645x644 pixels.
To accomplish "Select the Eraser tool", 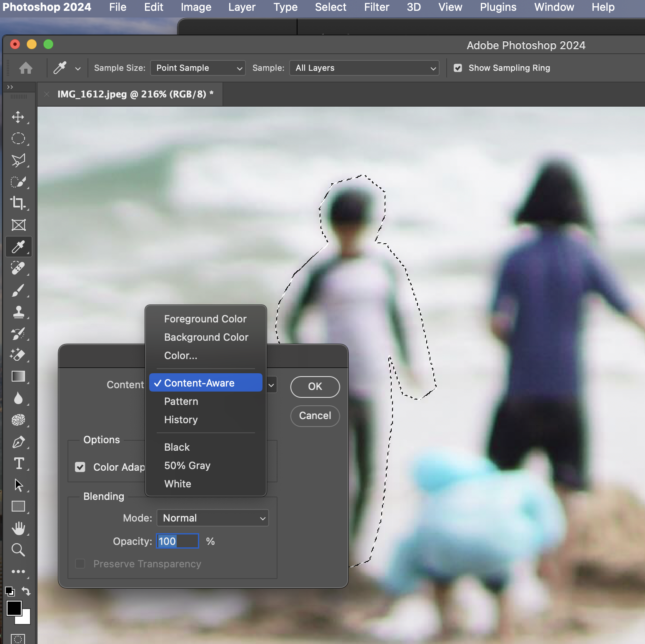I will pyautogui.click(x=18, y=355).
